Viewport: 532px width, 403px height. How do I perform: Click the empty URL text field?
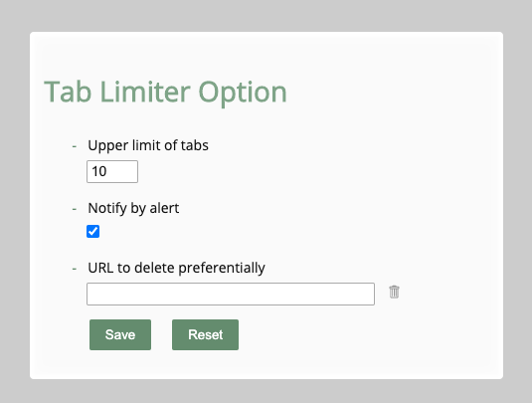coord(231,294)
